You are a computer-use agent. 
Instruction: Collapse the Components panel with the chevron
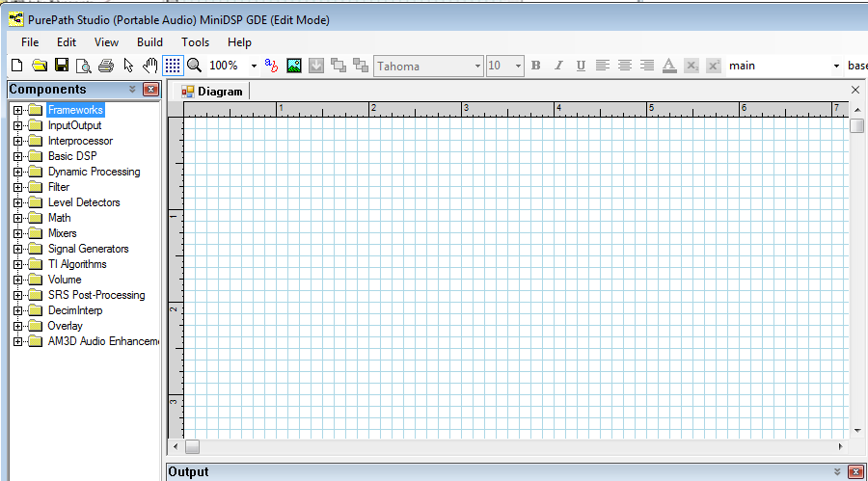132,89
